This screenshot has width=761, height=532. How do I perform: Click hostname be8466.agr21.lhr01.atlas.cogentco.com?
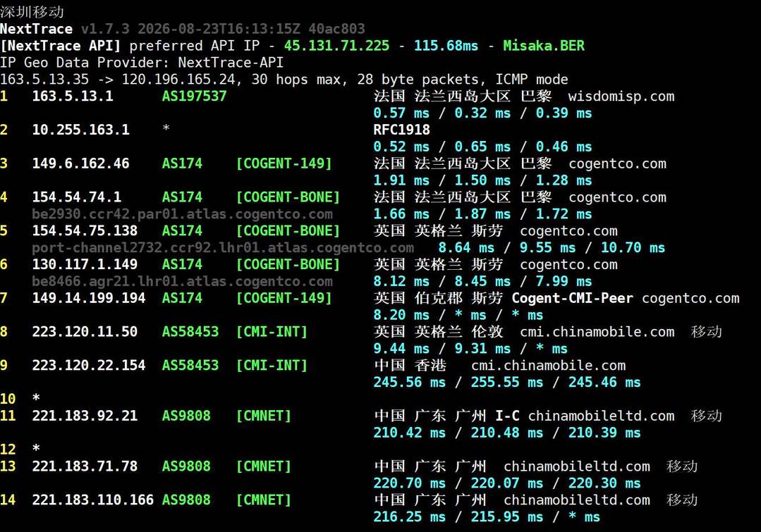[x=183, y=281]
